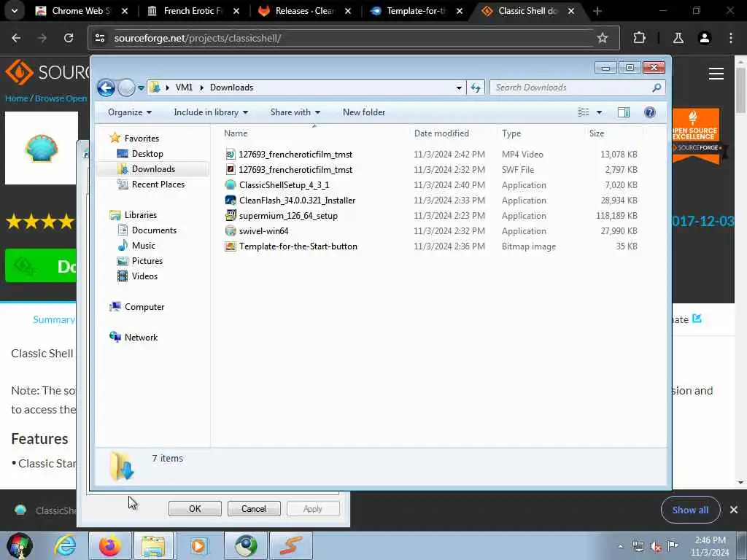Select Libraries in the navigation pane
Viewport: 747px width, 560px height.
tap(141, 215)
